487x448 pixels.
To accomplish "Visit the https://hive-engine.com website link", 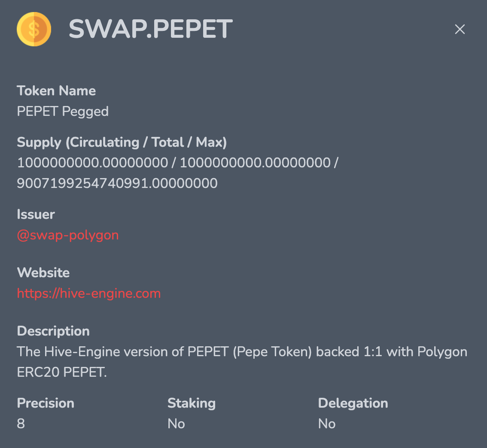I will 89,293.
